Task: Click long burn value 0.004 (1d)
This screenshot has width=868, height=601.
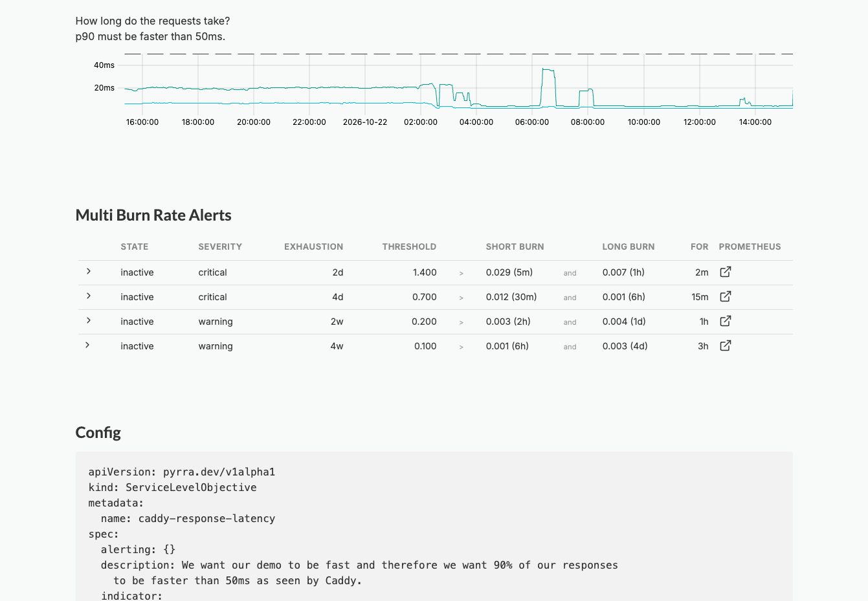Action: [624, 322]
